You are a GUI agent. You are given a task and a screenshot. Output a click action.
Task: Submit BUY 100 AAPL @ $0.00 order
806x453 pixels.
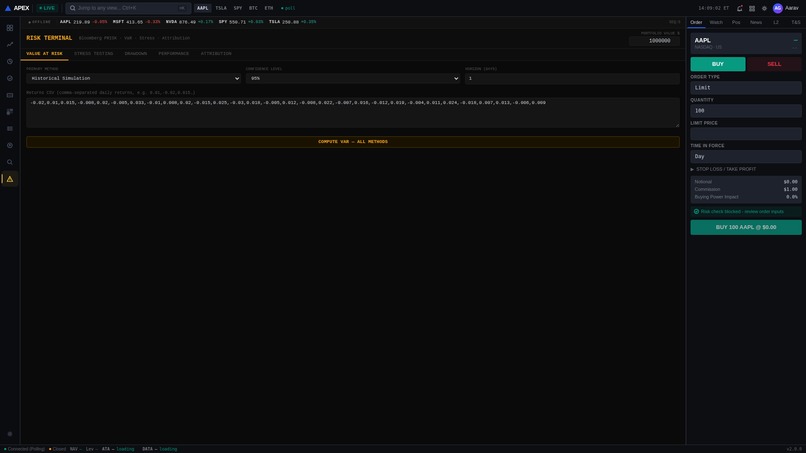coord(746,227)
